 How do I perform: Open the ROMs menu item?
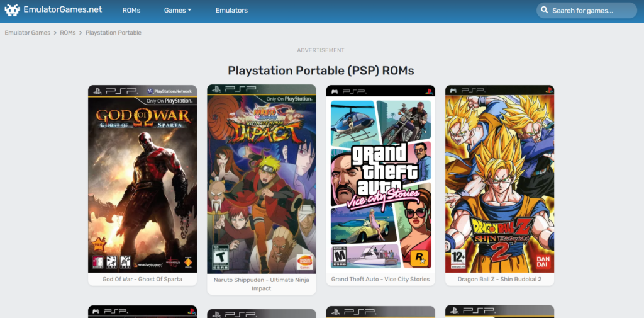pos(131,10)
